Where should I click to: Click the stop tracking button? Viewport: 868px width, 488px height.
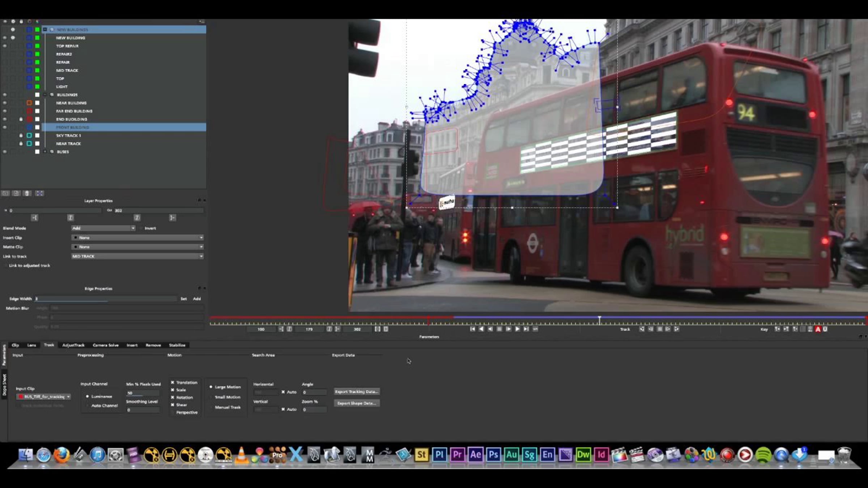point(659,329)
